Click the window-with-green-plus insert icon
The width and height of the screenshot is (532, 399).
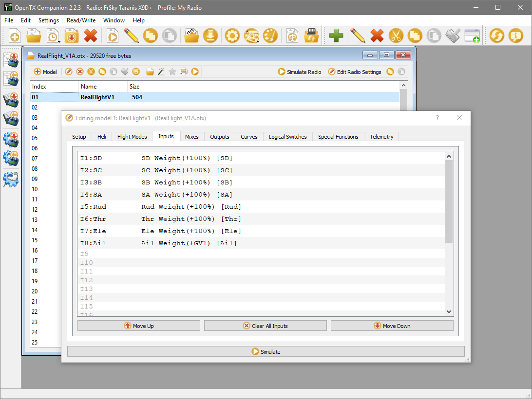472,36
